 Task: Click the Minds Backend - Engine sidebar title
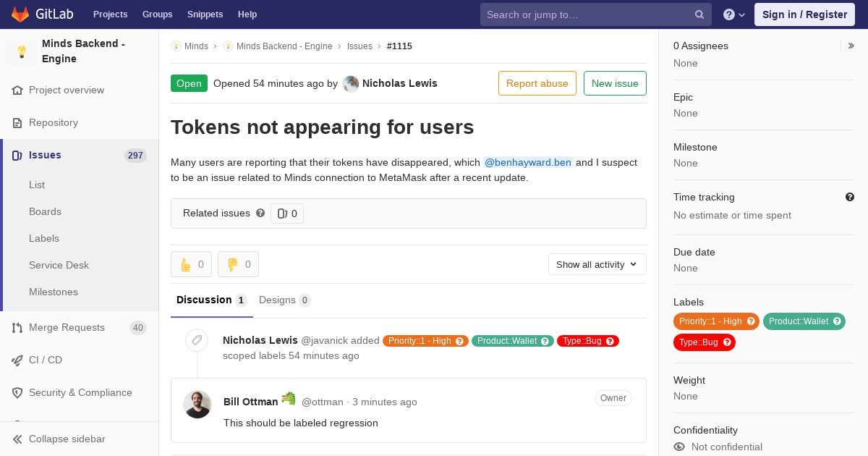click(83, 51)
